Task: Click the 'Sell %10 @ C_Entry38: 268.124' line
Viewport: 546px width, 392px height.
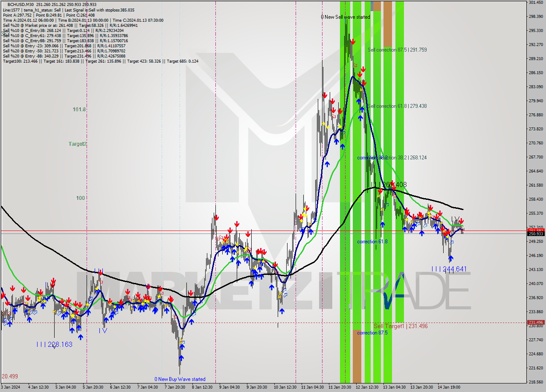Action: [64, 30]
